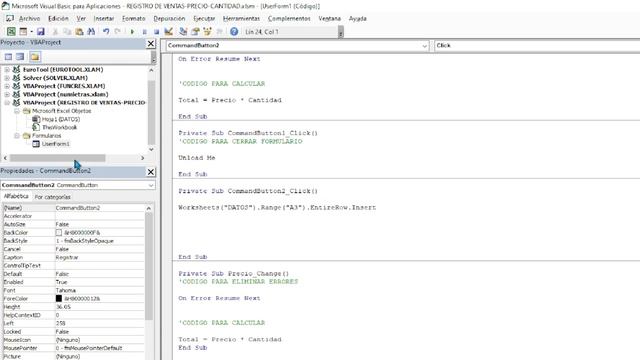Expand the EuroTool (EUROTOOL.XLAM) project
The width and height of the screenshot is (640, 360).
7,70
